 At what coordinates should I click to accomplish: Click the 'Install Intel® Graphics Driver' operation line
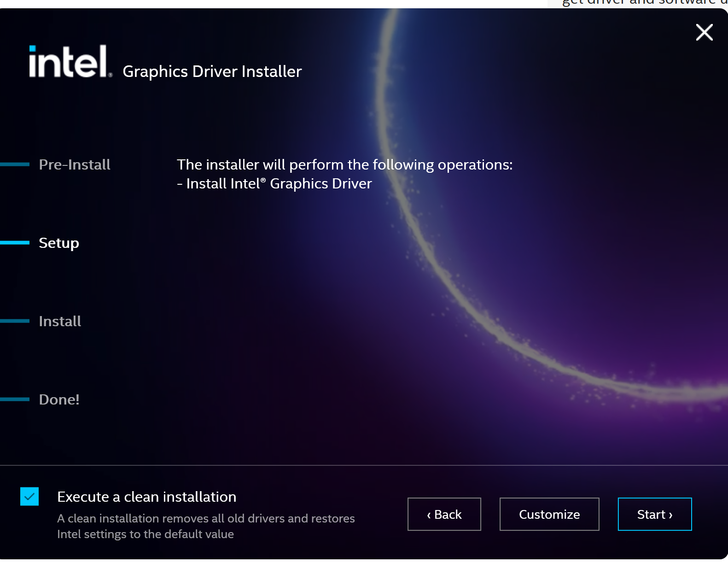274,183
